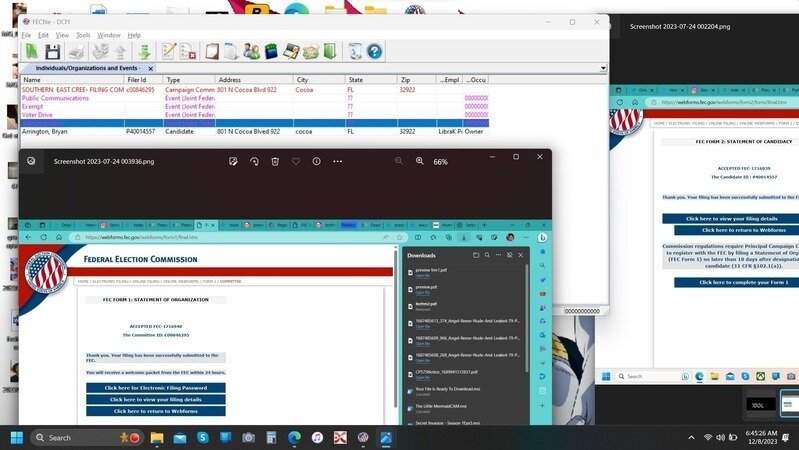Click Edit image icon in Screenshot 003936 viewer
Screen dimensions: 799x450
pyautogui.click(x=233, y=161)
